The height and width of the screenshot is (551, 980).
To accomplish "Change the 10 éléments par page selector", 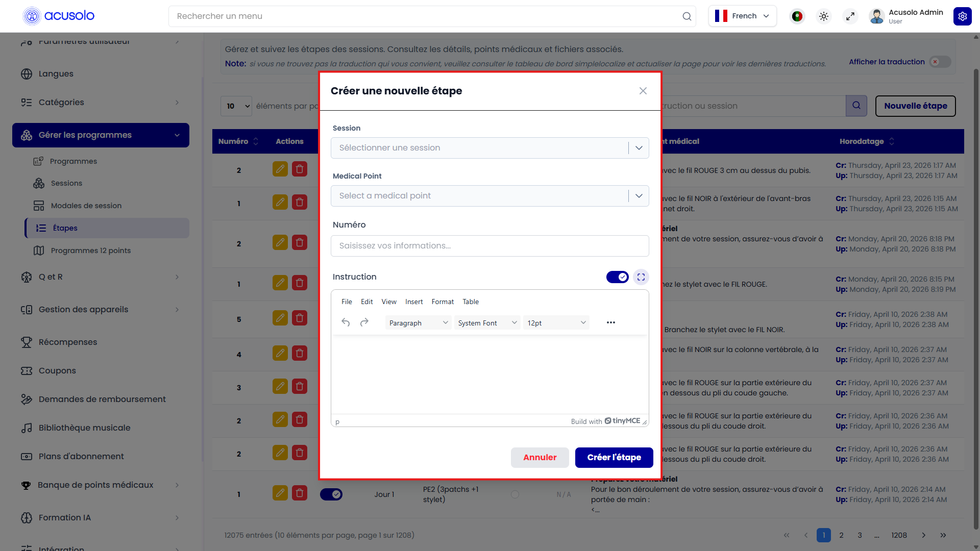I will tap(236, 106).
